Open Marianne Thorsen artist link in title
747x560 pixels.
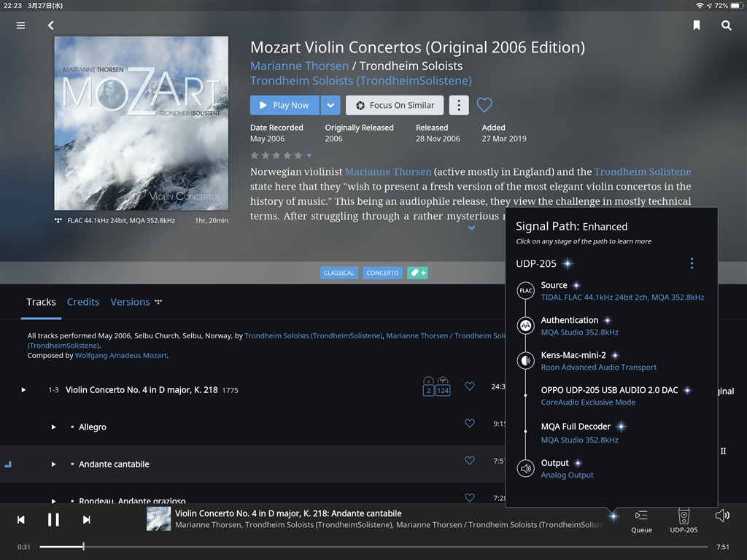tap(299, 66)
